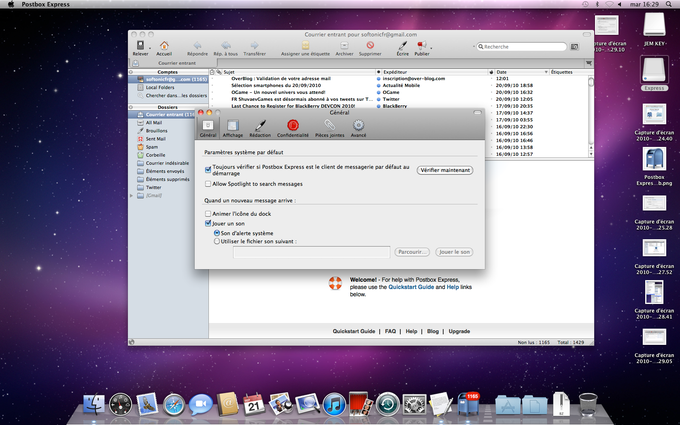Open the Rédaction preferences pane
This screenshot has height=425, width=680.
(260, 128)
